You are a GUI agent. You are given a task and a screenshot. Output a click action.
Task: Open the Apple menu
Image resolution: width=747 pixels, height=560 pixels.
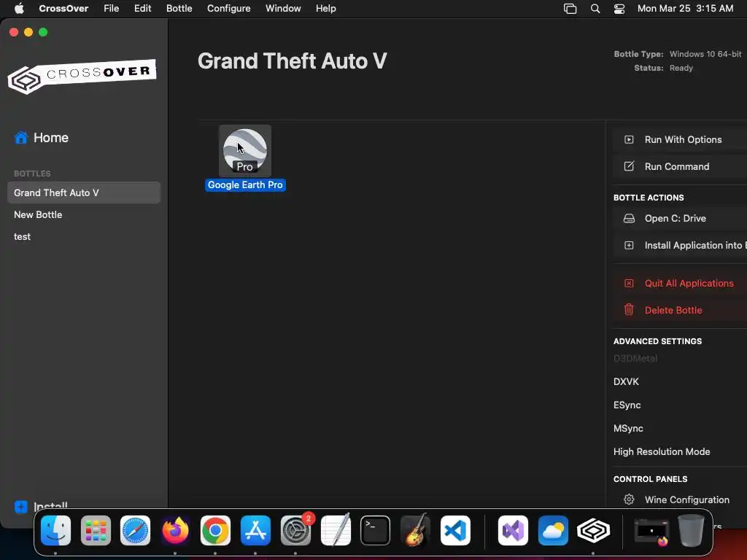[x=19, y=9]
